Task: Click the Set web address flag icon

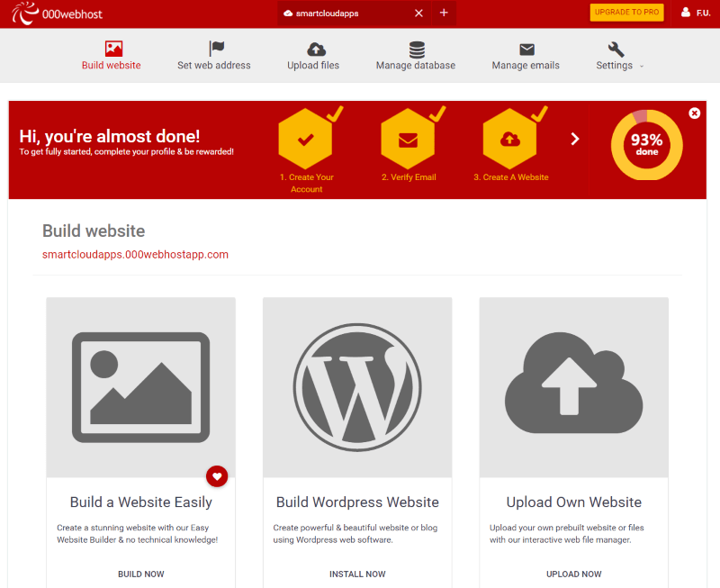Action: coord(216,50)
